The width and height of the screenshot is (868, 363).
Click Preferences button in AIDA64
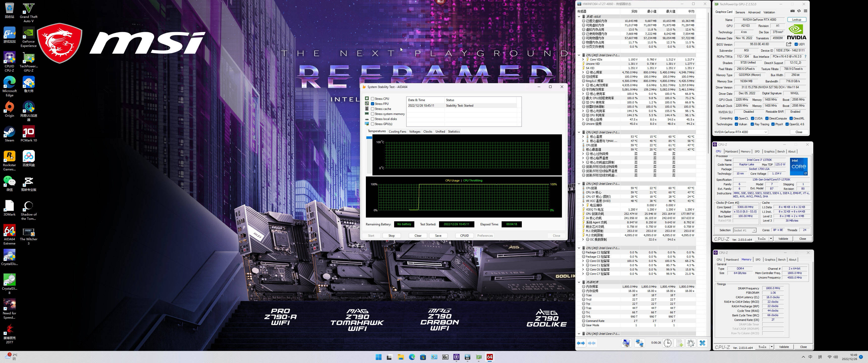tap(485, 236)
